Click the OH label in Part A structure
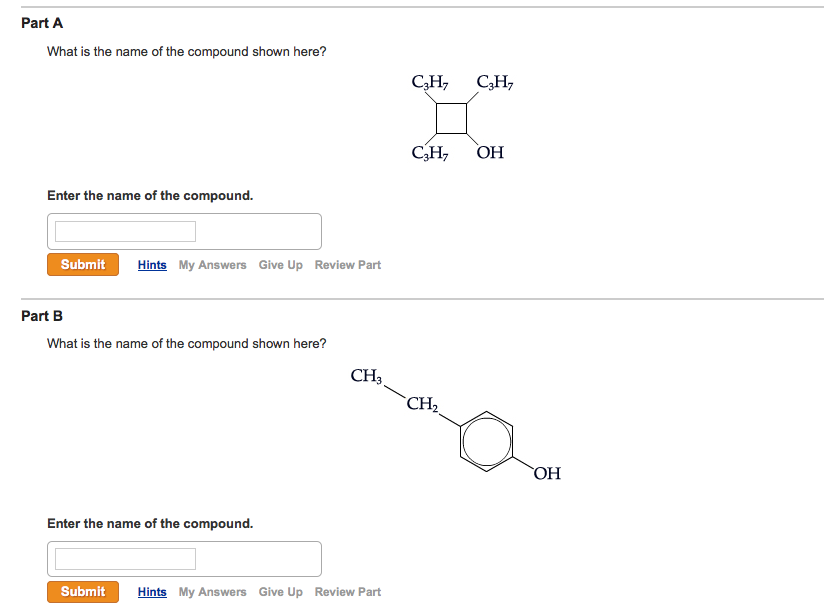The height and width of the screenshot is (603, 824). 490,151
